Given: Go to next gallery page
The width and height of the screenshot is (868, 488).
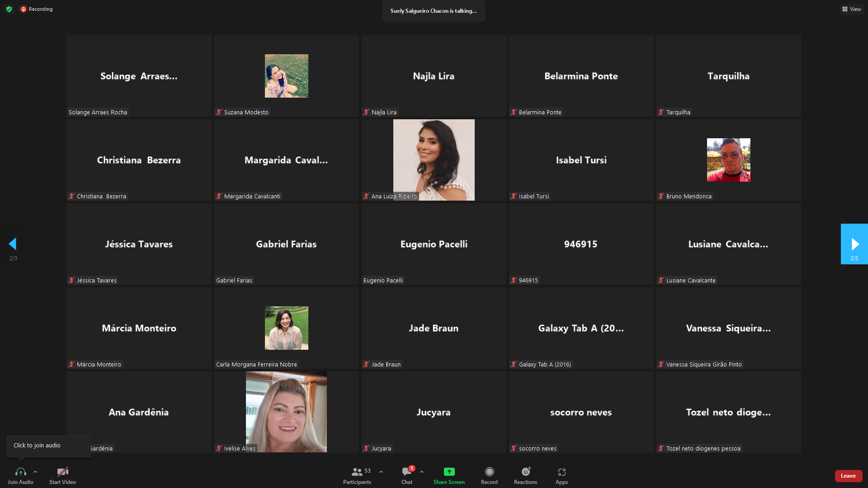Looking at the screenshot, I should tap(854, 244).
